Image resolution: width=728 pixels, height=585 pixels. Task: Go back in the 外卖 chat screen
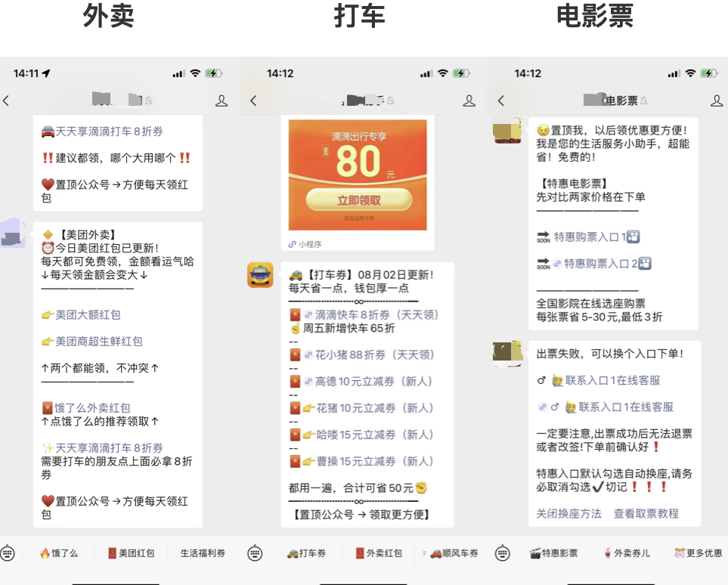pyautogui.click(x=6, y=101)
